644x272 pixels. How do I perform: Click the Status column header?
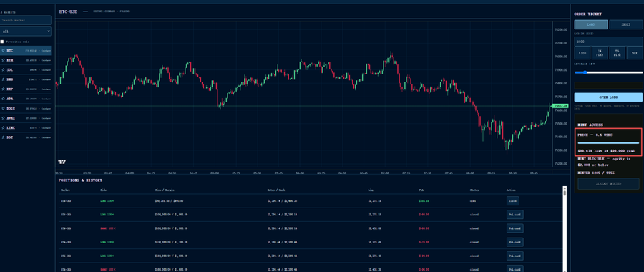(x=474, y=190)
